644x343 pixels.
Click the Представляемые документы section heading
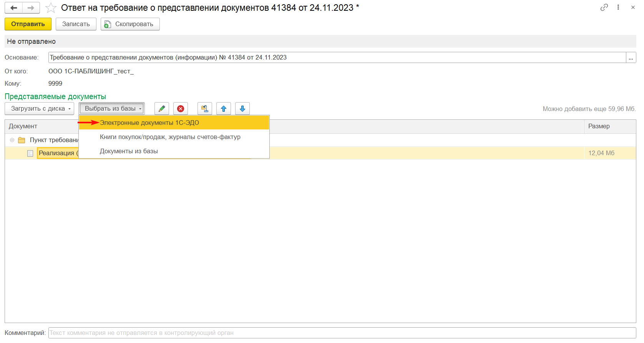click(x=55, y=96)
